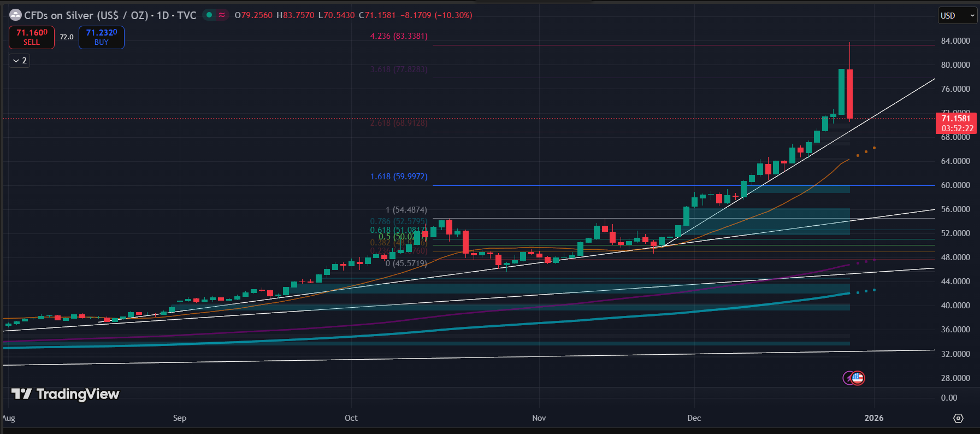Click the 80.0000 price axis label

tap(955, 65)
